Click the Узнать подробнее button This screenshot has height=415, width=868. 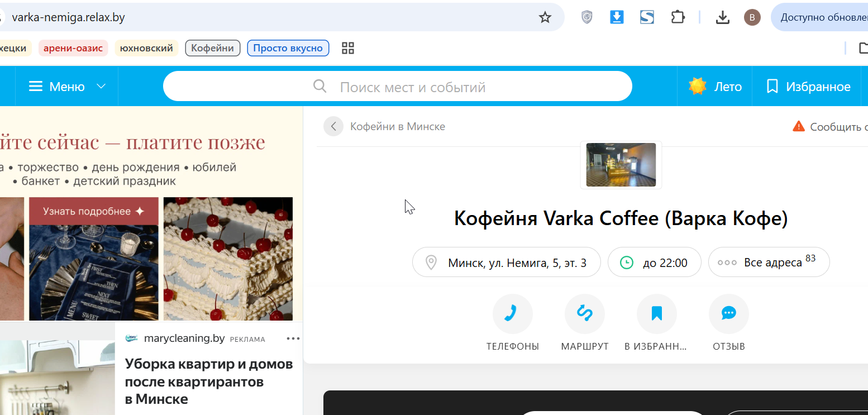[x=94, y=211]
